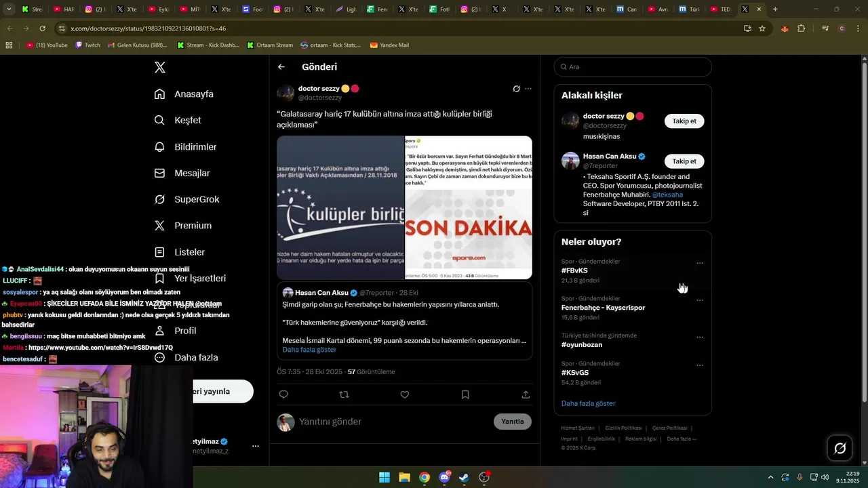Viewport: 868px width, 488px height.
Task: Open Discord from the taskbar
Action: pos(444,477)
